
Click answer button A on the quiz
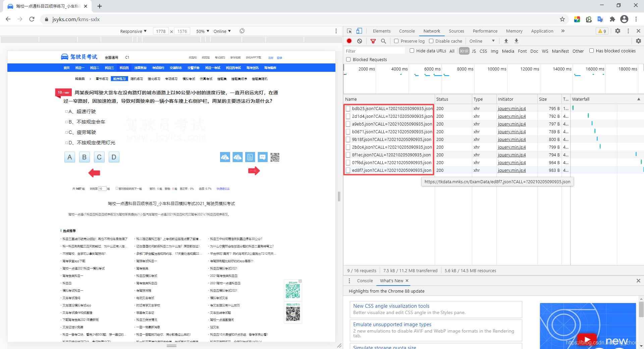70,157
